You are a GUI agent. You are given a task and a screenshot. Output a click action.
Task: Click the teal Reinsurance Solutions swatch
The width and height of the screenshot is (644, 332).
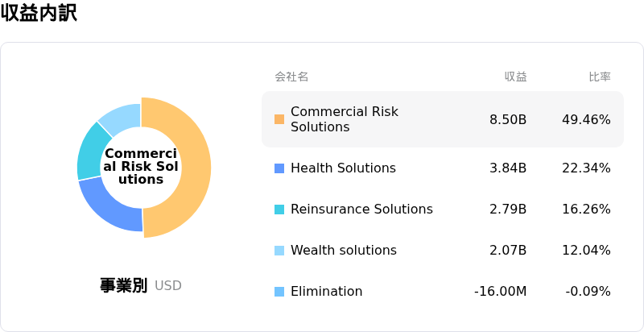coord(279,210)
